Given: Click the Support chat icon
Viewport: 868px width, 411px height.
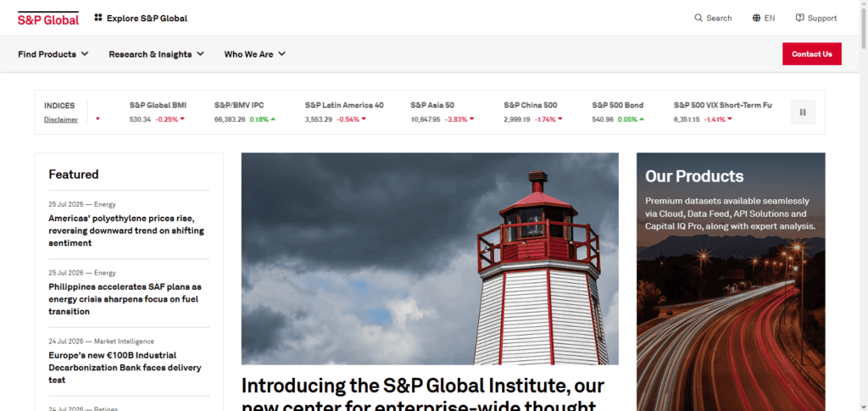Looking at the screenshot, I should pos(799,18).
